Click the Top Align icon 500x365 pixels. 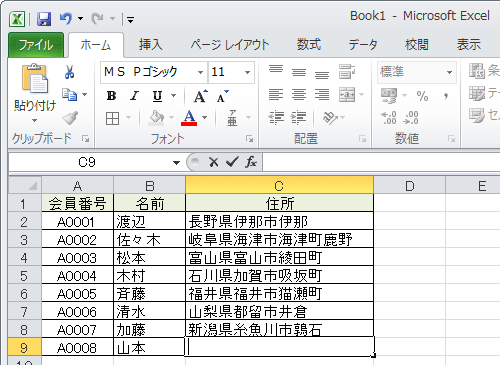coord(276,70)
